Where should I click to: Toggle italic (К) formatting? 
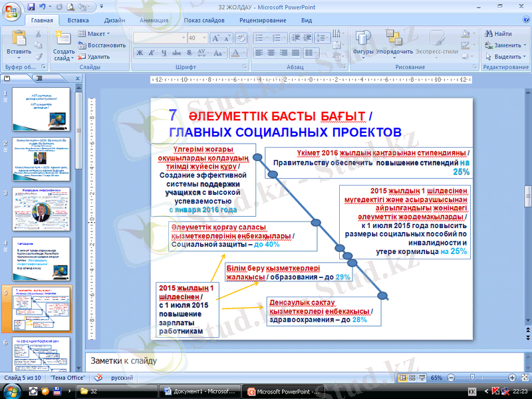pyautogui.click(x=152, y=53)
